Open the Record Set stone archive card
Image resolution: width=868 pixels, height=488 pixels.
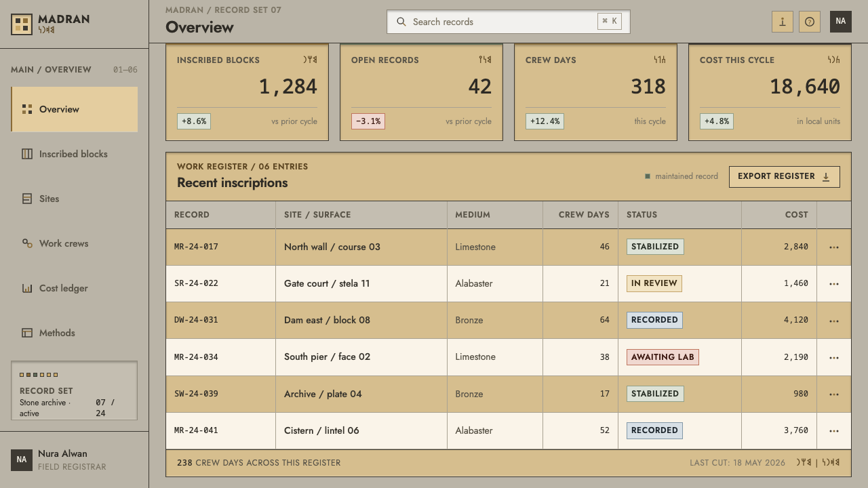(75, 390)
